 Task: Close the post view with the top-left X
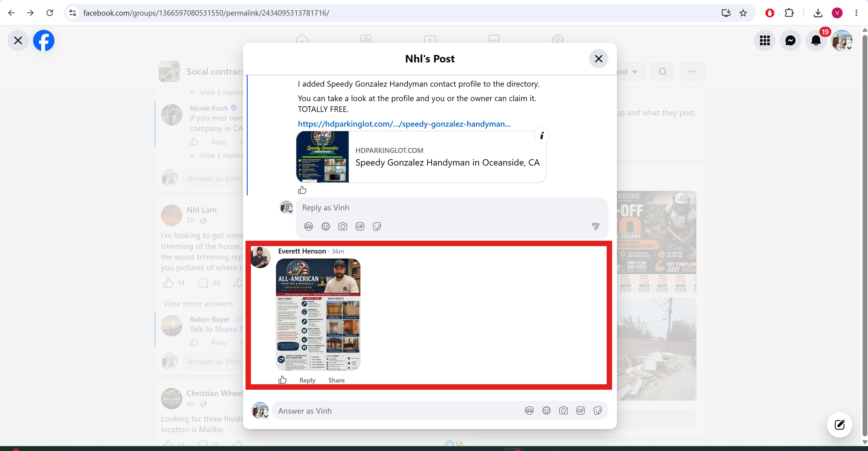click(18, 40)
